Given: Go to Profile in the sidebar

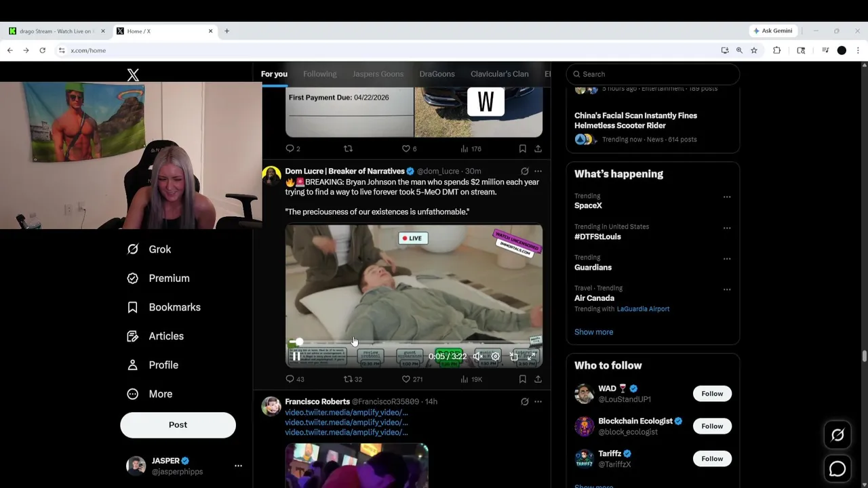Looking at the screenshot, I should 153,365.
